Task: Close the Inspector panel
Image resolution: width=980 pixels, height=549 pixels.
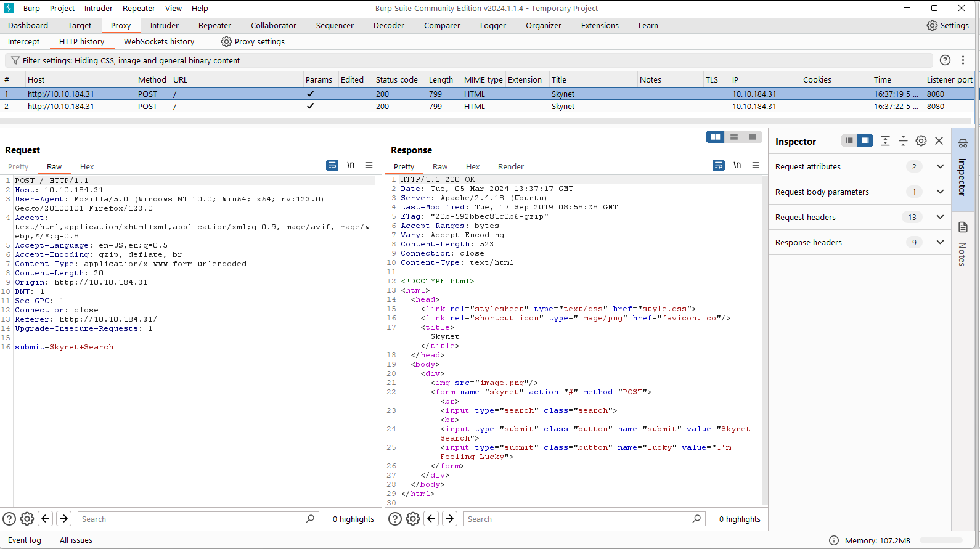Action: (939, 140)
